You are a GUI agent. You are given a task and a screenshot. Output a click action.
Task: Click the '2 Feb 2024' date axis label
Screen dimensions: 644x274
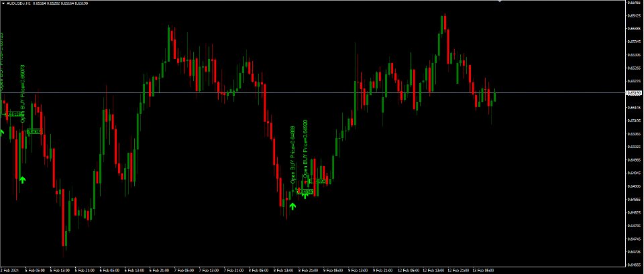click(x=9, y=270)
